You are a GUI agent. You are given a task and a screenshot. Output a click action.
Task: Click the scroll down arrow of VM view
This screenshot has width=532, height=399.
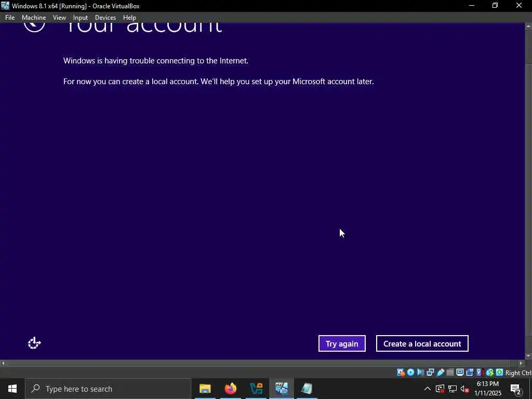tap(528, 356)
